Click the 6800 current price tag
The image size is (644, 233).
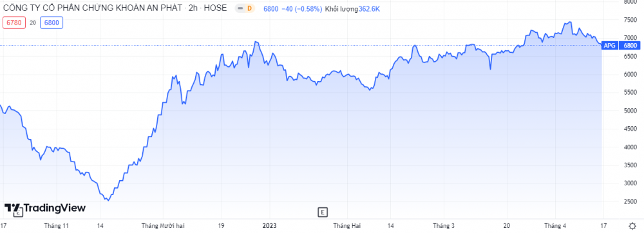630,46
